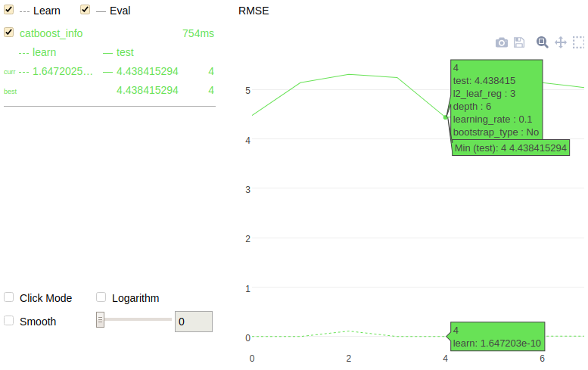Click the Smooth slider handle
This screenshot has height=370, width=588.
pyautogui.click(x=100, y=320)
